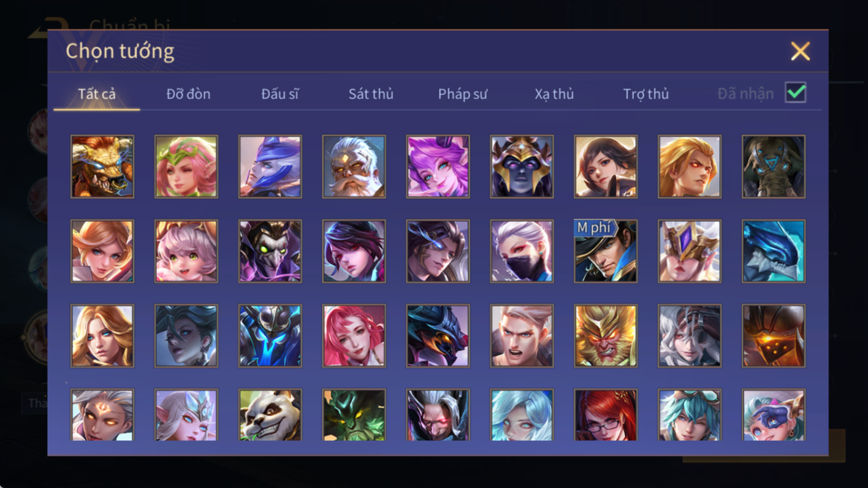The height and width of the screenshot is (488, 868).
Task: Choose the white-bearded old man hero
Action: click(x=354, y=167)
